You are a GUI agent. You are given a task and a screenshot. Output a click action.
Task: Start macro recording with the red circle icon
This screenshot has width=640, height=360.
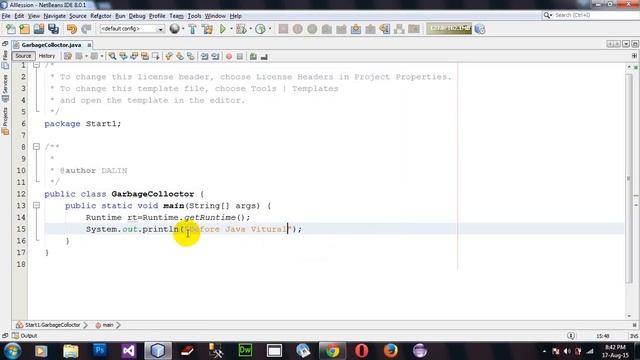229,56
